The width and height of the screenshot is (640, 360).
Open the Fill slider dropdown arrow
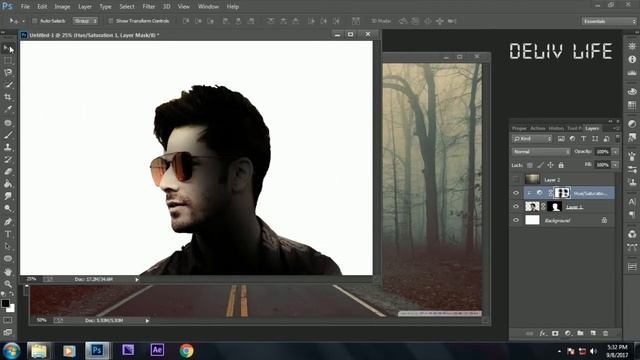(x=615, y=165)
